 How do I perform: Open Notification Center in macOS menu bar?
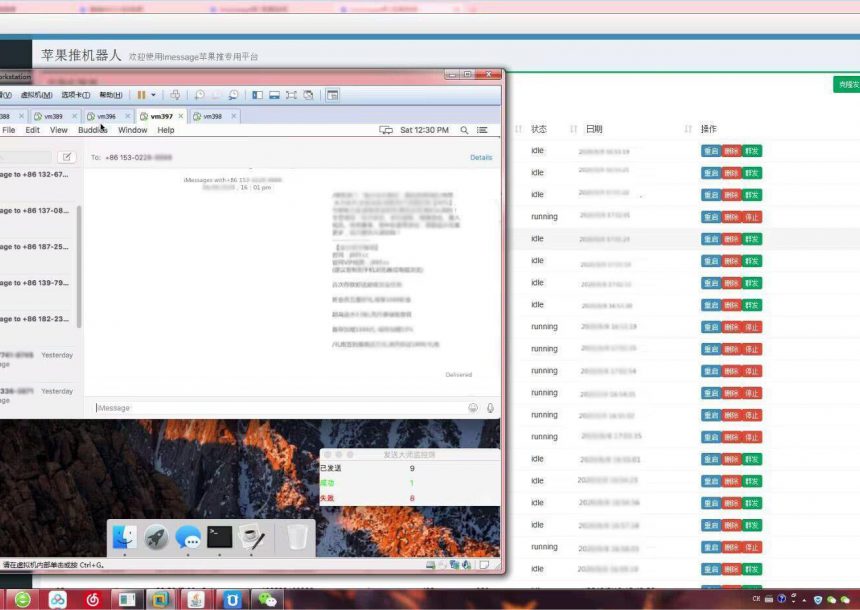482,130
